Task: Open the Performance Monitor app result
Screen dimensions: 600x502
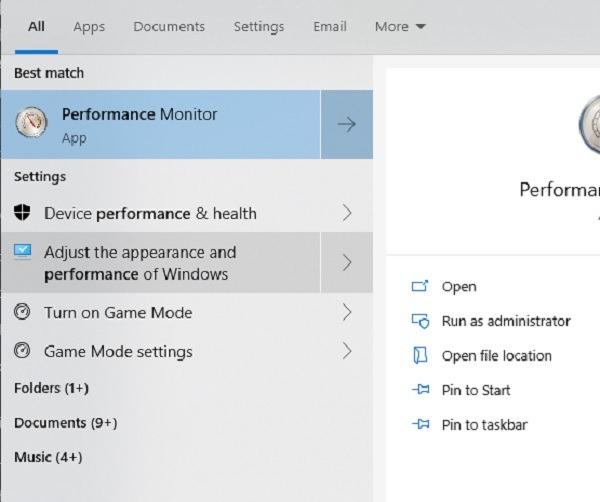Action: point(161,124)
